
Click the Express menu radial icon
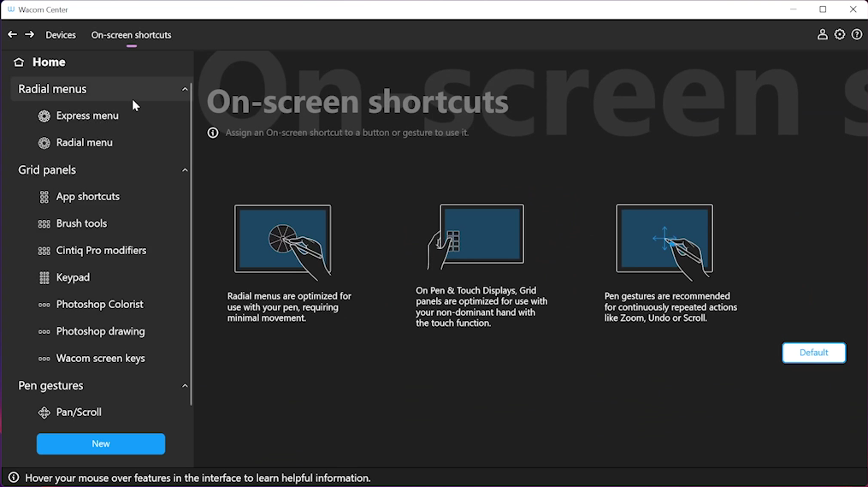[x=44, y=116]
